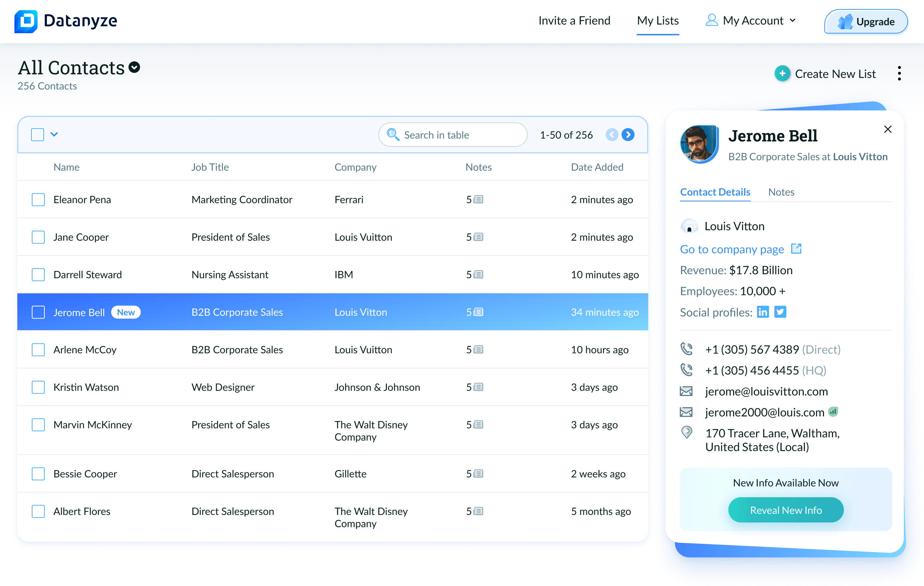This screenshot has width=924, height=586.
Task: Select the Bessie Cooper checkbox
Action: pos(38,474)
